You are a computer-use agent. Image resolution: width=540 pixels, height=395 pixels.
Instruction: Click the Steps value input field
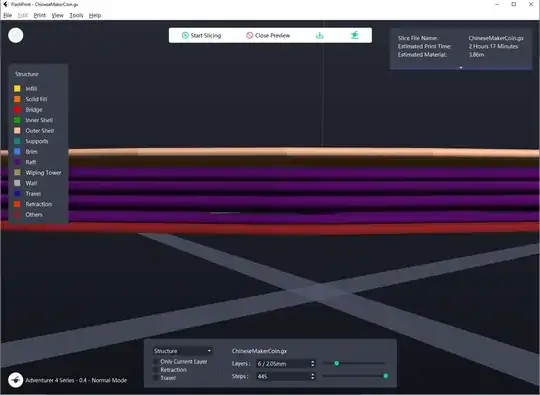coord(283,376)
